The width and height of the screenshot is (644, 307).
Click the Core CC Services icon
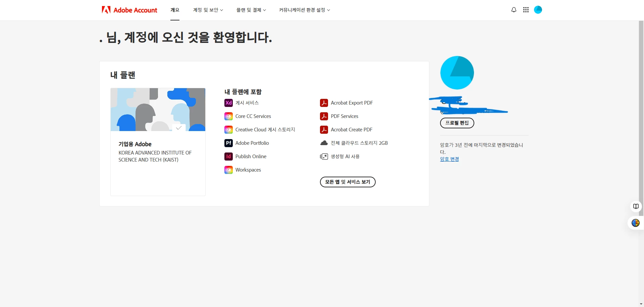pos(228,116)
